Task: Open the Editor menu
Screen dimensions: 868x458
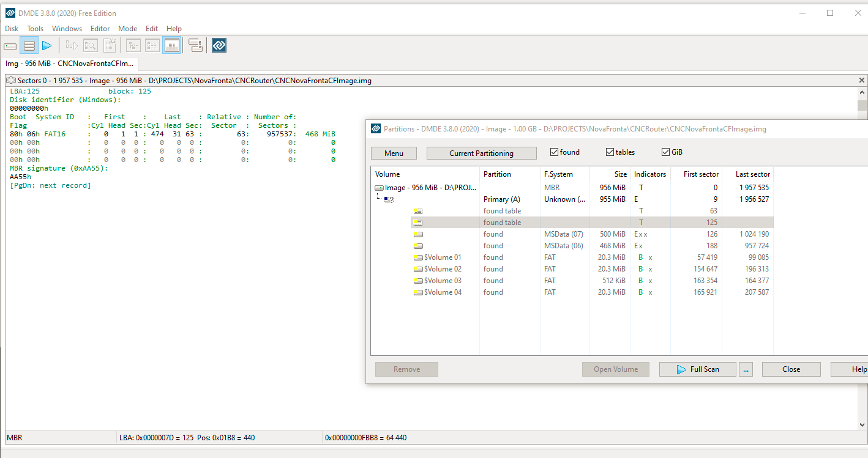Action: click(x=100, y=29)
